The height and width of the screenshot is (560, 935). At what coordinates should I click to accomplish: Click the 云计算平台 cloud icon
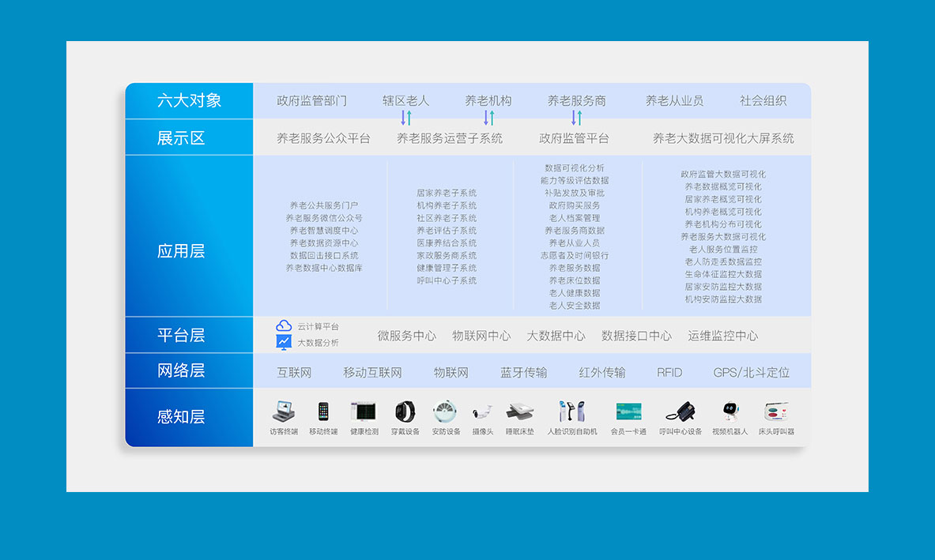coord(284,326)
